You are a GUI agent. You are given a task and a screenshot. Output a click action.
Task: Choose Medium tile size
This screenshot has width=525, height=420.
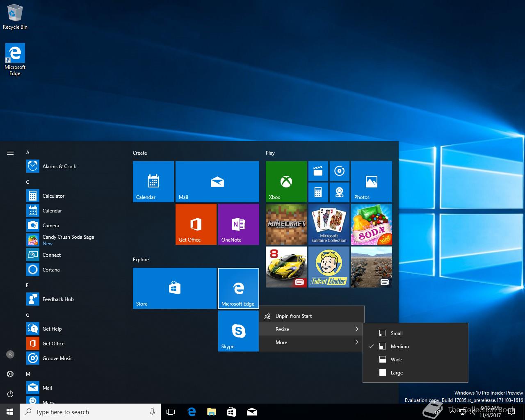tap(415, 347)
